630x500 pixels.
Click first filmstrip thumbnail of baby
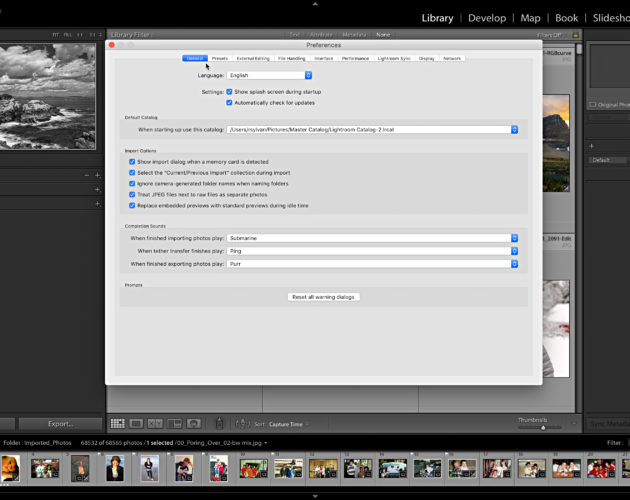point(10,468)
